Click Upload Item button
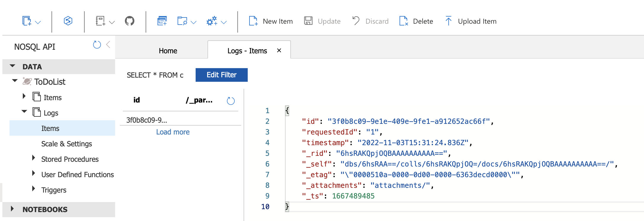 [471, 21]
